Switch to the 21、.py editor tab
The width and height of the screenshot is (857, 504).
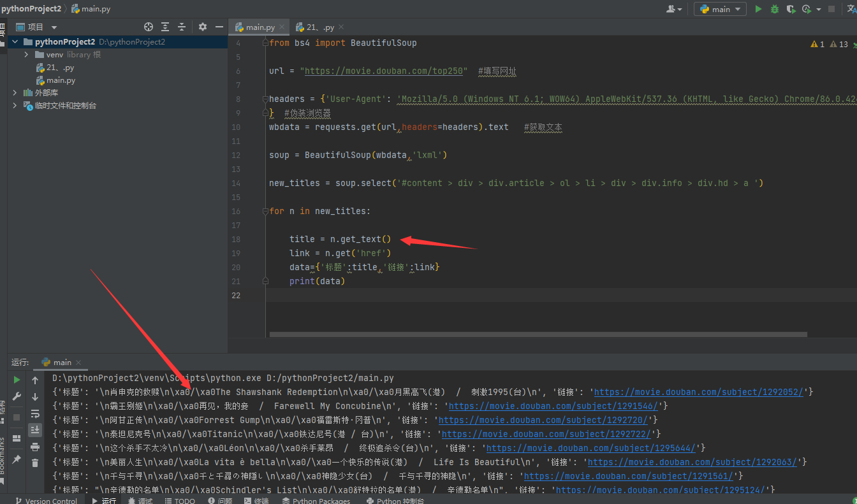(x=319, y=27)
